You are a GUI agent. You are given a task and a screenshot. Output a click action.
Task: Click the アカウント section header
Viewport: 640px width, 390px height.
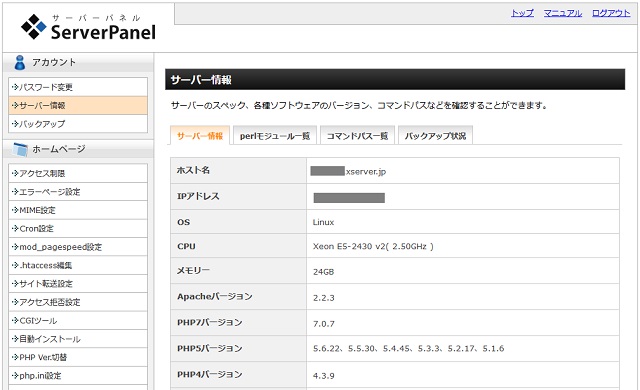78,62
